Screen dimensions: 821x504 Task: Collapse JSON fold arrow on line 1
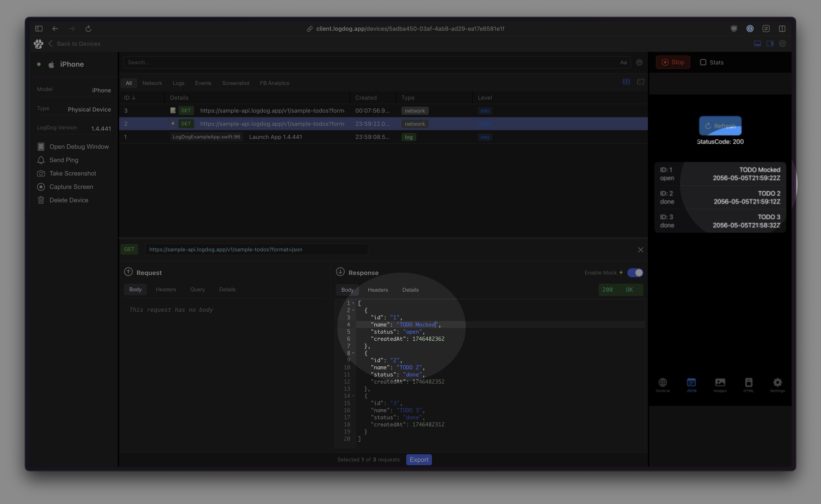pos(353,303)
